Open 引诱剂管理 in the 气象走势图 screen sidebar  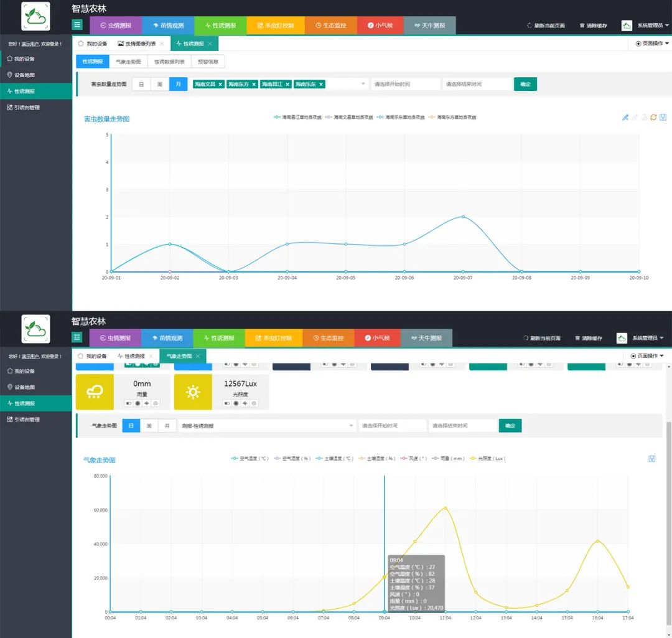click(x=36, y=420)
